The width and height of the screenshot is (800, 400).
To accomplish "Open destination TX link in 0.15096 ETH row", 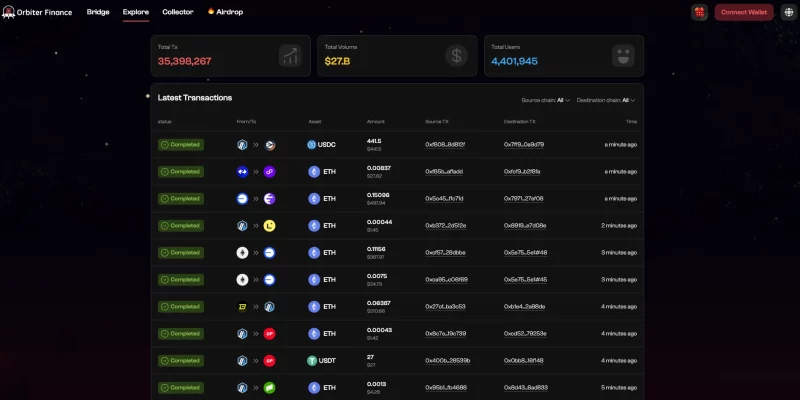I will (x=523, y=199).
